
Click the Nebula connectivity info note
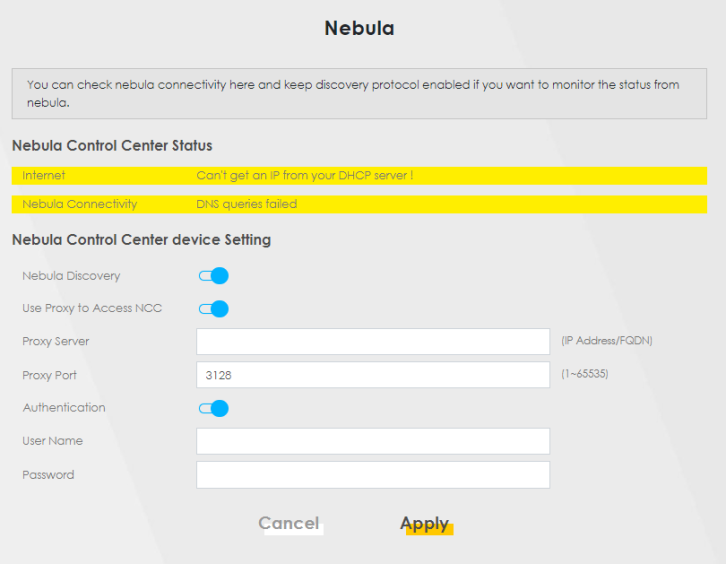359,94
